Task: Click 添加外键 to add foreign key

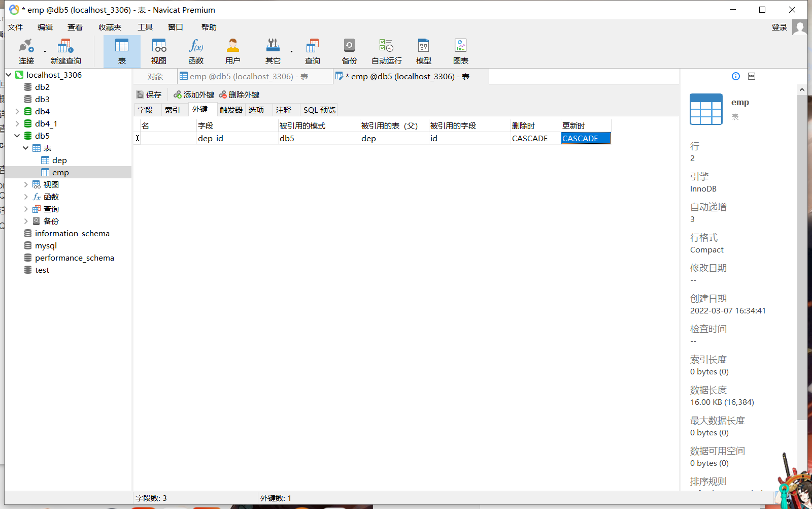Action: 193,94
